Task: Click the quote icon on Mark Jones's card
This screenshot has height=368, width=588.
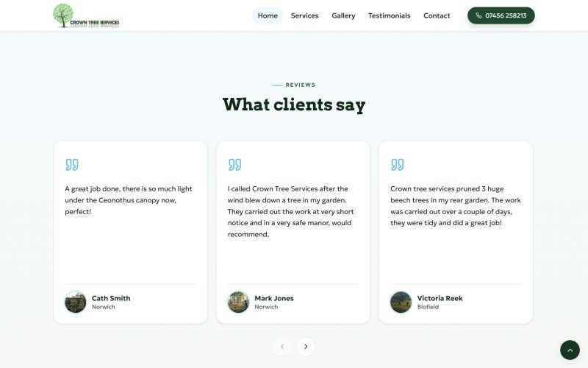Action: click(234, 164)
